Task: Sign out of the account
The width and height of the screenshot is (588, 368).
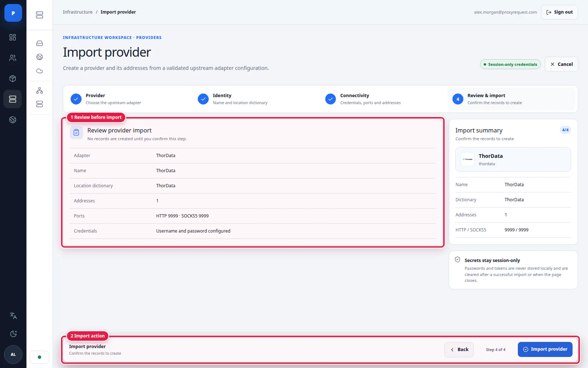Action: [x=559, y=12]
